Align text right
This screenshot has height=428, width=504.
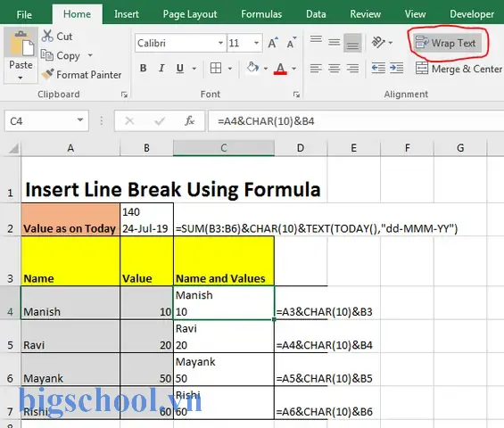(352, 68)
